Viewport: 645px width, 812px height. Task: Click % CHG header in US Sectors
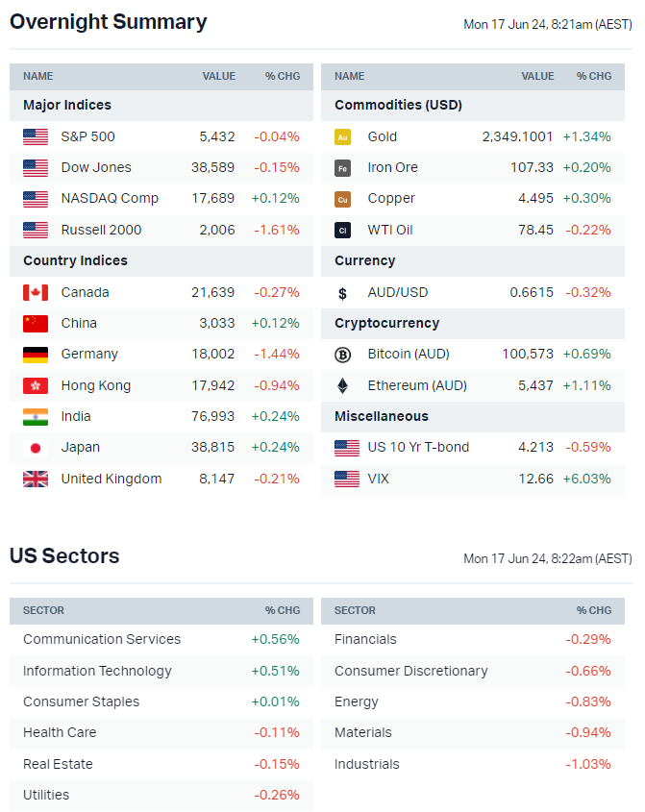pos(283,610)
